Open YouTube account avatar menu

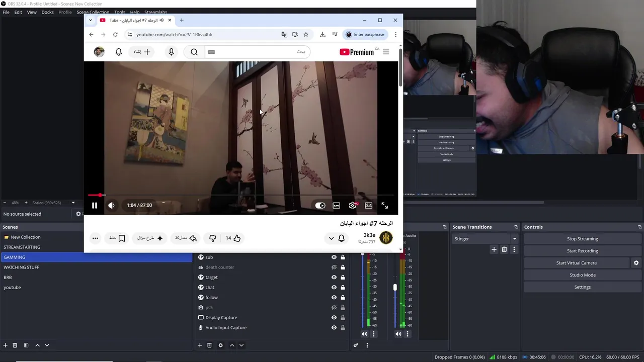click(x=99, y=52)
